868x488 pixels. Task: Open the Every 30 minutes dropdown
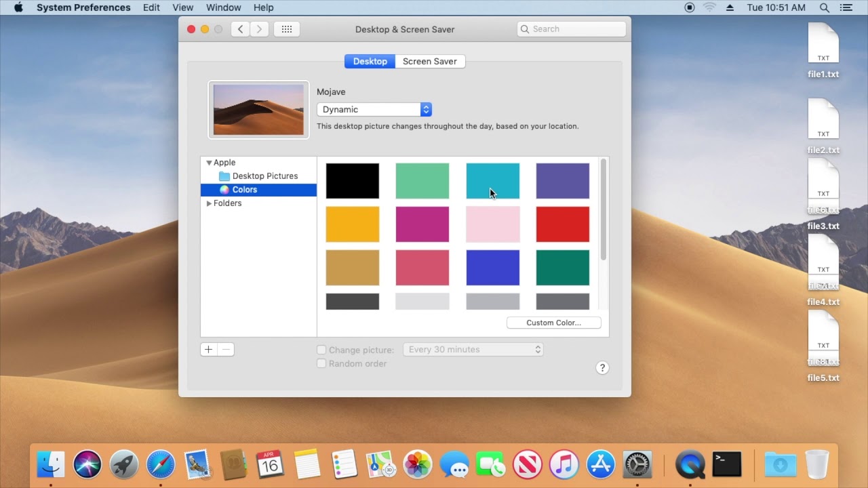click(x=473, y=350)
